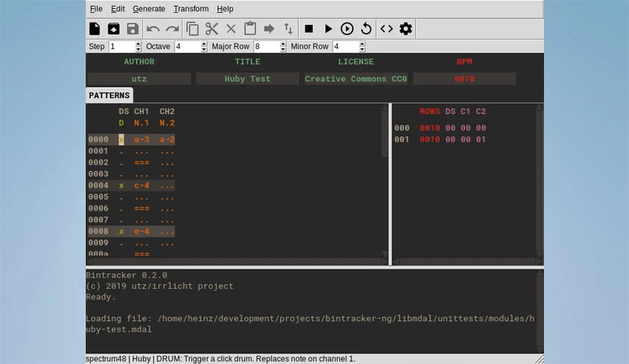
Task: Click the Minor Row value field
Action: click(346, 47)
